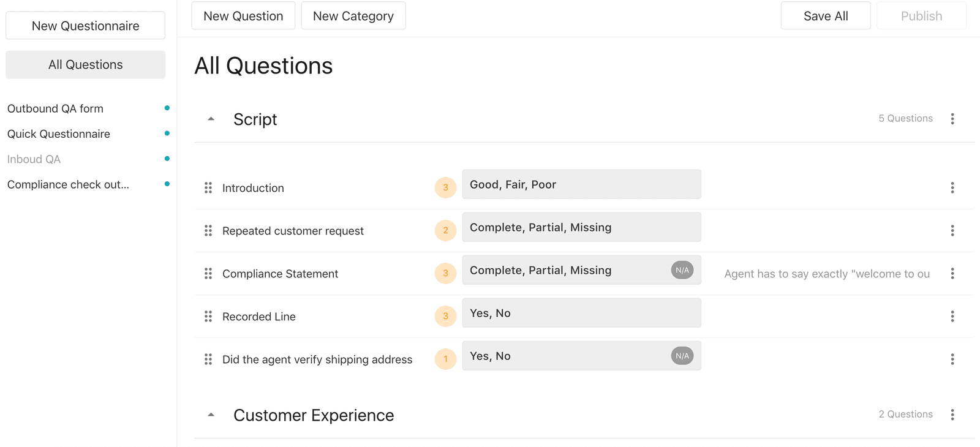Click drag handle next to Recorded Line
Image resolution: width=980 pixels, height=447 pixels.
coord(208,317)
